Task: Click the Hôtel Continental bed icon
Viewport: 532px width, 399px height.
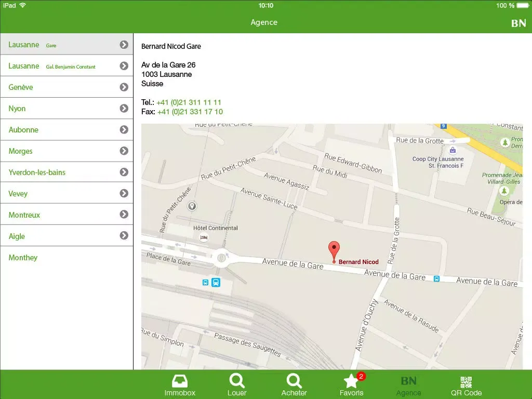Action: tap(204, 237)
